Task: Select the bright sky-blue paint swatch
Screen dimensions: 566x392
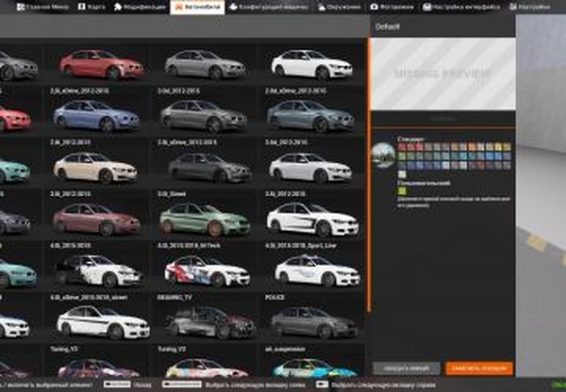Action: [490, 156]
